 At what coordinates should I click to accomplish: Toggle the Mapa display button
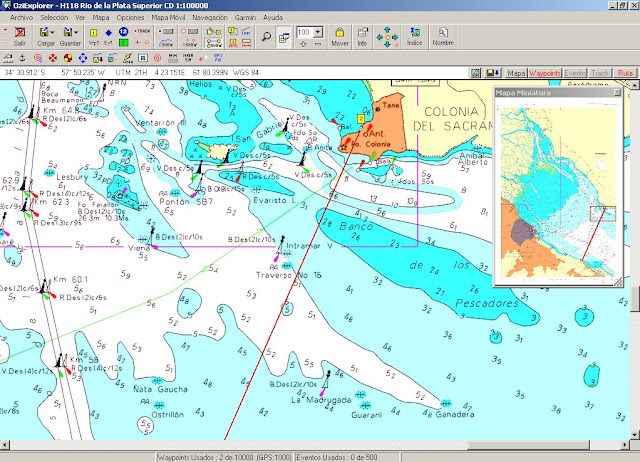coord(516,73)
